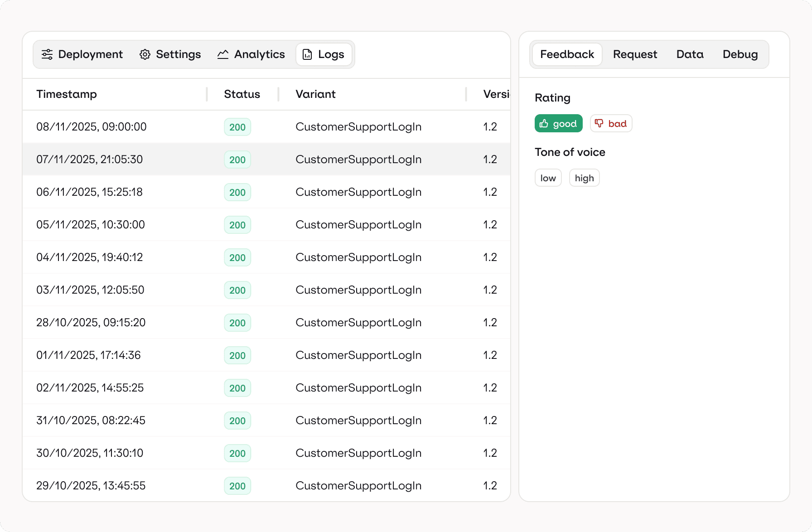Click the Logs file icon

[x=307, y=54]
